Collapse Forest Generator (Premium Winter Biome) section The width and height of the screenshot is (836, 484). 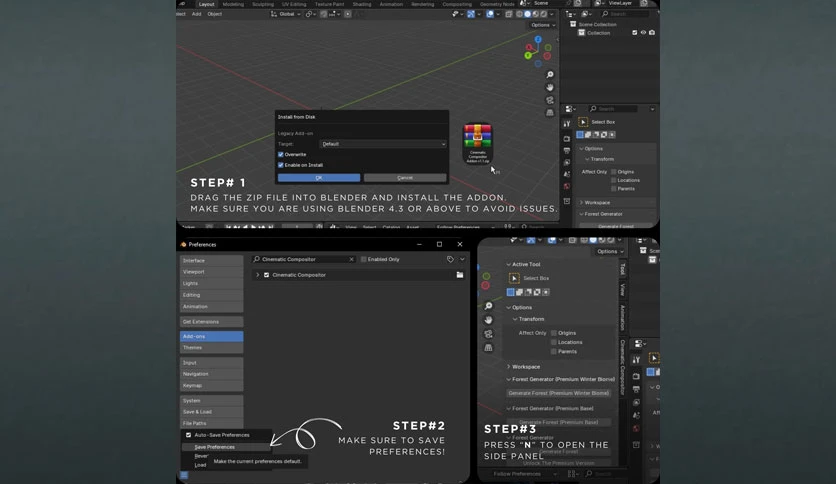pos(509,380)
